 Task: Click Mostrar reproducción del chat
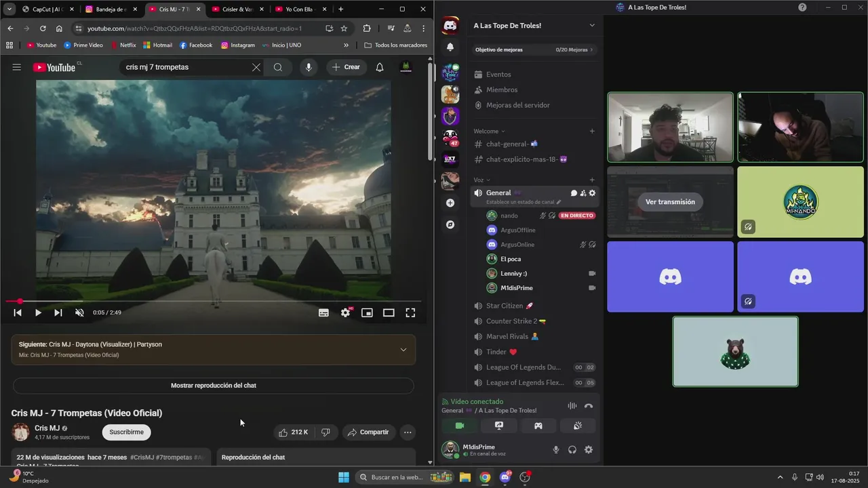tap(214, 386)
